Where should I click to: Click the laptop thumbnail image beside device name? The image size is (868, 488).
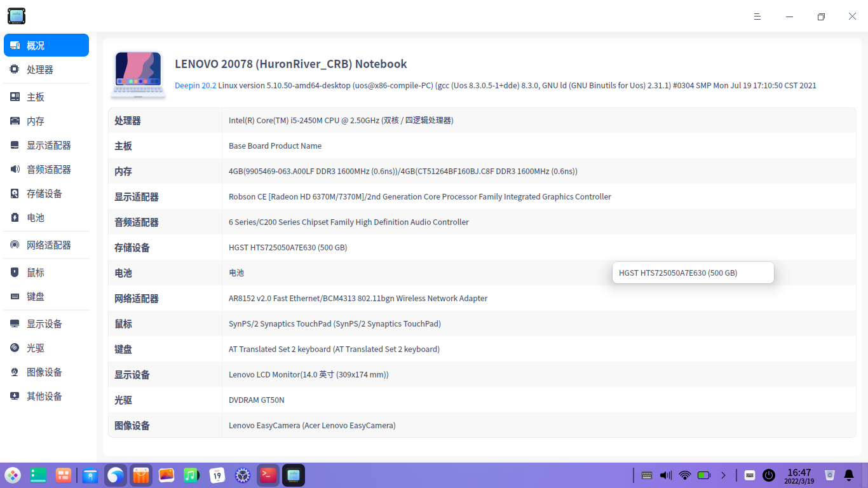[x=139, y=74]
